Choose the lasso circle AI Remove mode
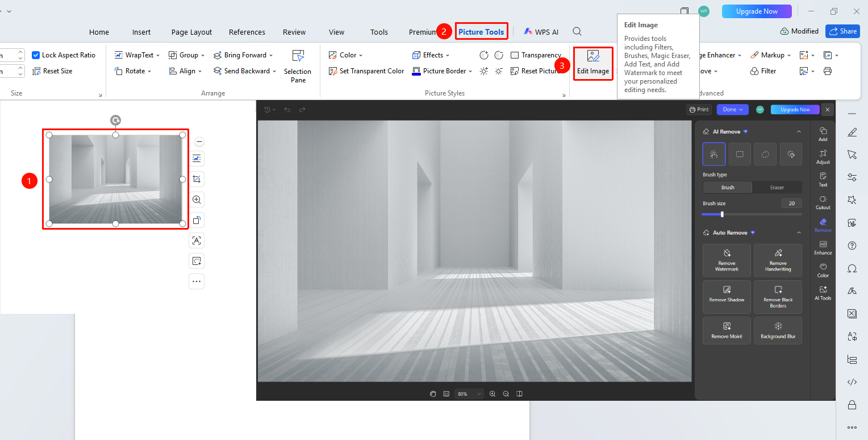Screen dimensions: 868x440 (x=765, y=154)
